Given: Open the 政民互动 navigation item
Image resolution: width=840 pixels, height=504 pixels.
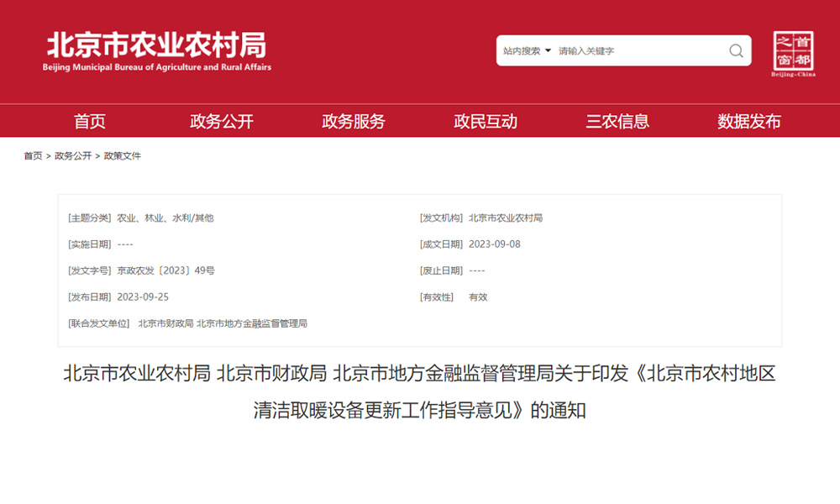Looking at the screenshot, I should 486,121.
